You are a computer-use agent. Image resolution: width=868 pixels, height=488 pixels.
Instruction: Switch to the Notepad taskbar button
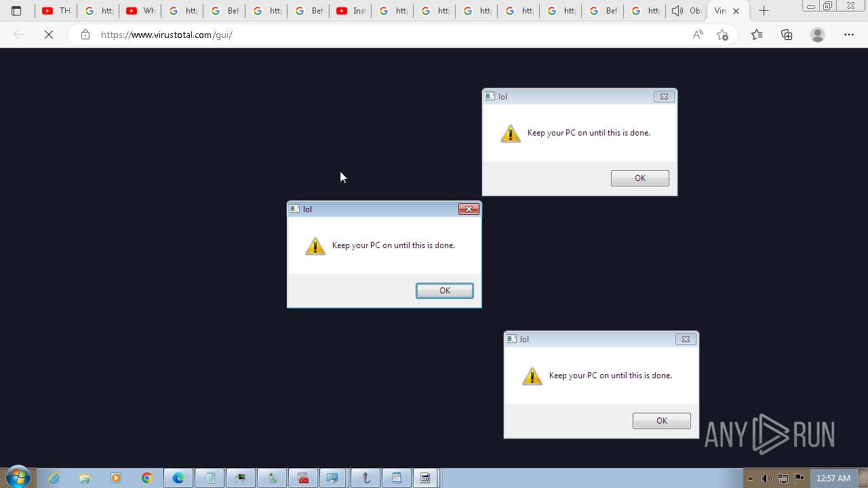[210, 478]
